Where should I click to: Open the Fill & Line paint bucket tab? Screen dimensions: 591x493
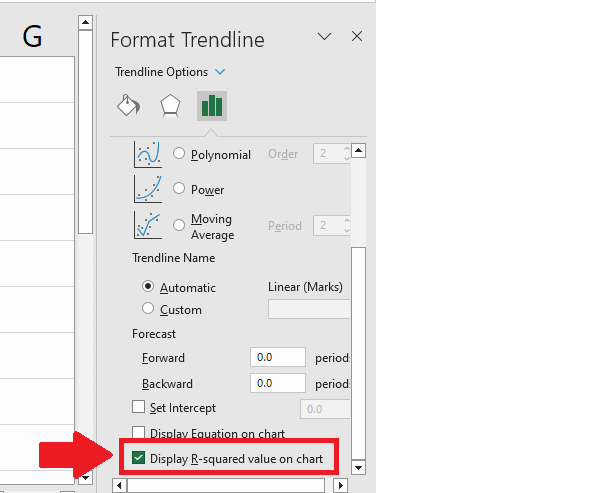coord(129,105)
